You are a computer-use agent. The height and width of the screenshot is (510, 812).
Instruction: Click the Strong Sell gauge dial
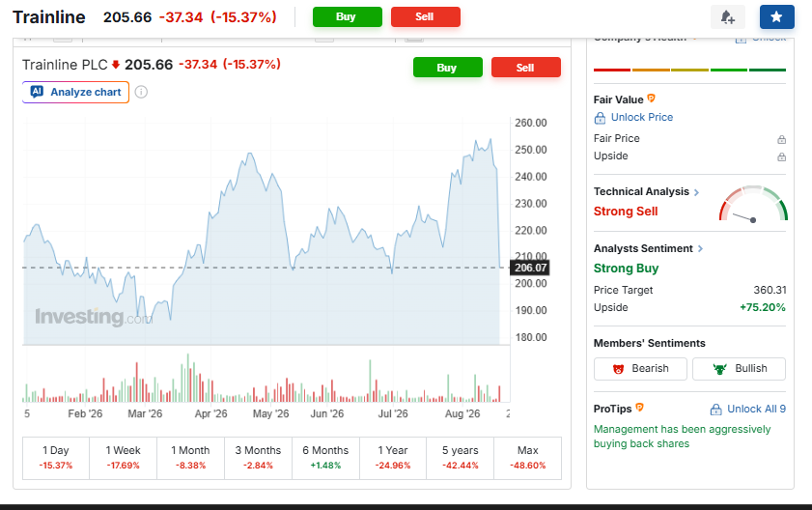(x=753, y=204)
